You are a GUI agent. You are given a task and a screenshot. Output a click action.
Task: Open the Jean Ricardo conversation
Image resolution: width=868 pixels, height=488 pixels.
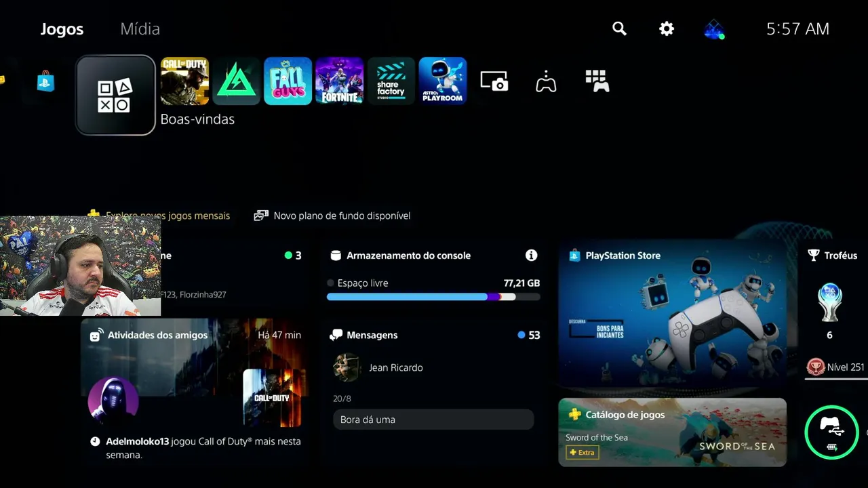click(x=433, y=367)
